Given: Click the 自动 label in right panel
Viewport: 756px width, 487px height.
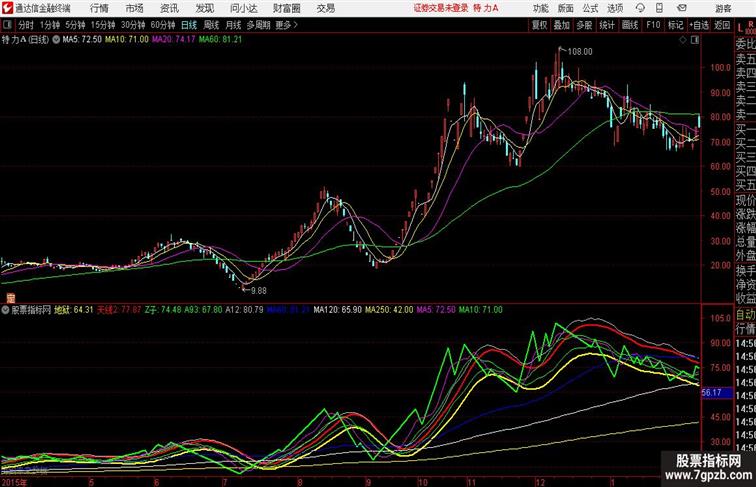Looking at the screenshot, I should [745, 315].
